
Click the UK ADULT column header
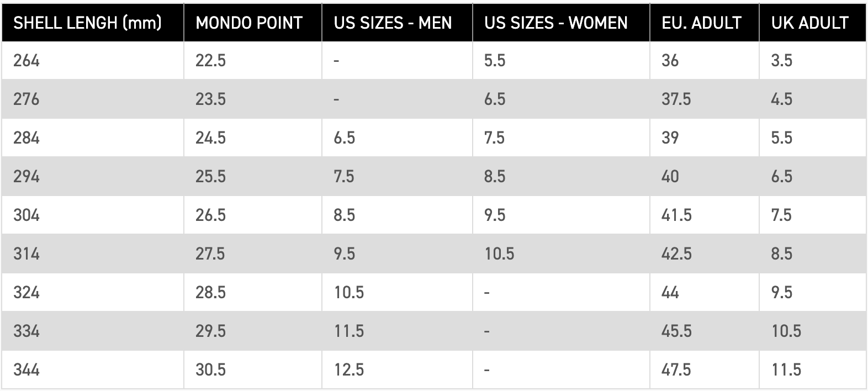tap(813, 22)
